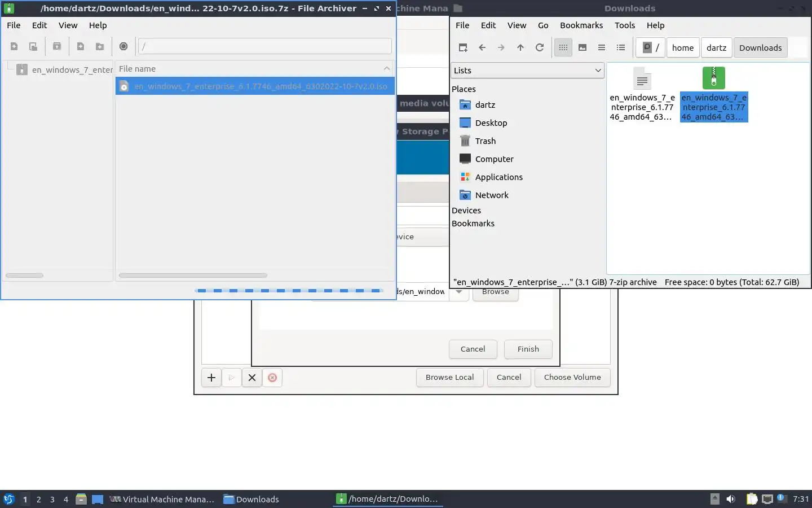Click the second toolbar icon, Open Archive

click(x=33, y=46)
